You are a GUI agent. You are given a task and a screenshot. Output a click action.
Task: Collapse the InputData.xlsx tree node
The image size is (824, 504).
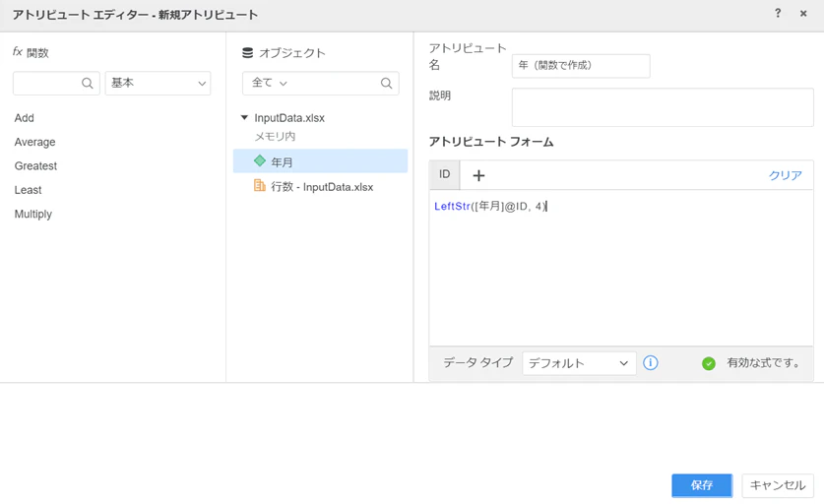pos(244,118)
